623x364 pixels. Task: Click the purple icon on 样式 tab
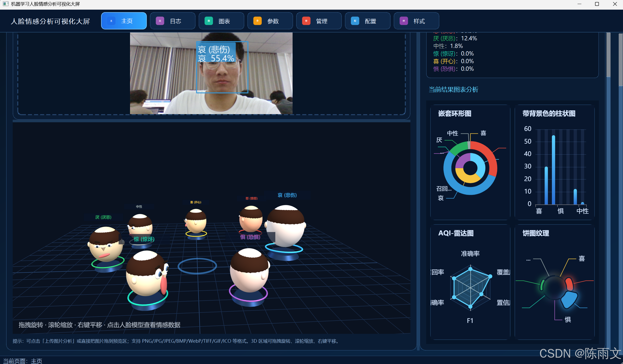click(x=404, y=21)
